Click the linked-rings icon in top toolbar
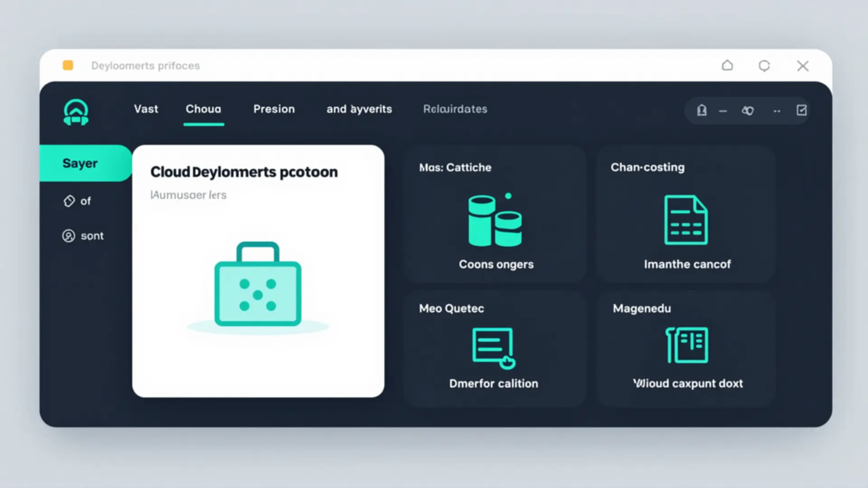The width and height of the screenshot is (868, 488). click(x=748, y=111)
